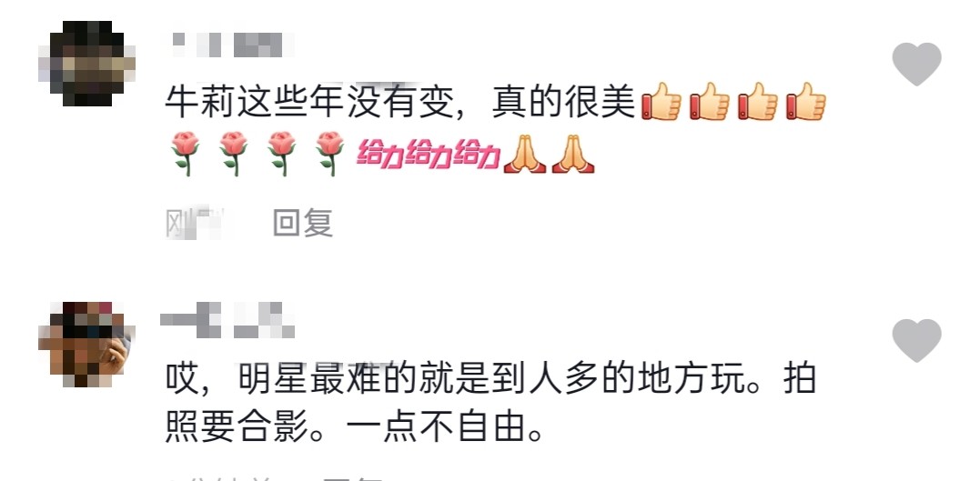Click the second commenter's blurred username
The width and height of the screenshot is (980, 481).
tap(227, 320)
